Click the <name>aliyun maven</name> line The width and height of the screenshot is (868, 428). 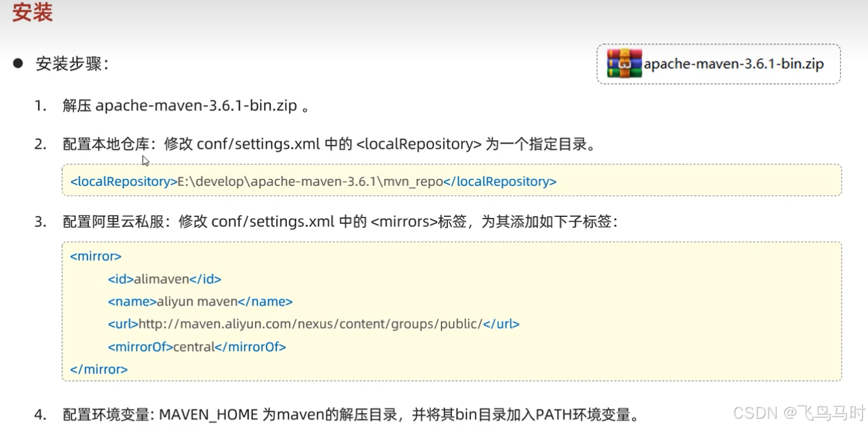(x=200, y=302)
